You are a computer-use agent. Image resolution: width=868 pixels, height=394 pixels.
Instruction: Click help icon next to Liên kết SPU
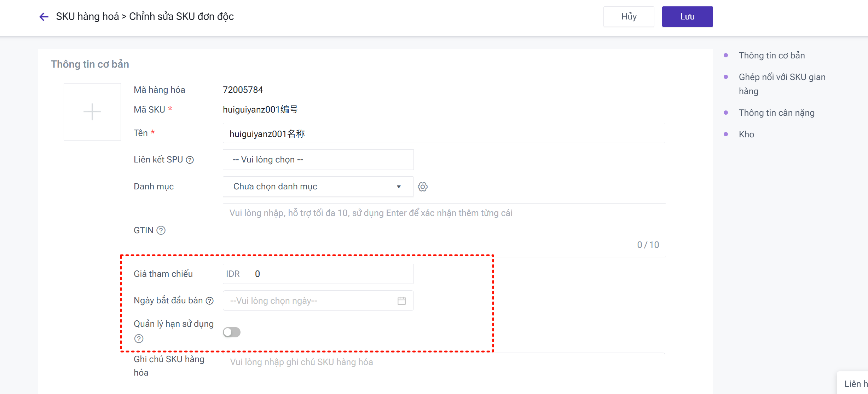[190, 160]
